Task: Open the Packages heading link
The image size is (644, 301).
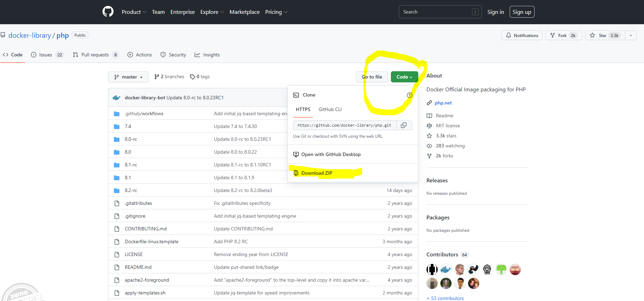Action: [x=438, y=217]
